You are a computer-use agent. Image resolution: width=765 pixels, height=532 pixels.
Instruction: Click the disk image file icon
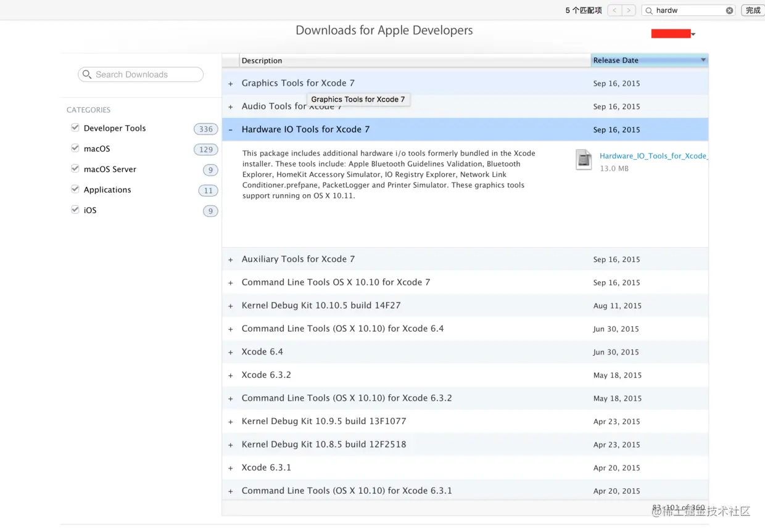pos(584,160)
